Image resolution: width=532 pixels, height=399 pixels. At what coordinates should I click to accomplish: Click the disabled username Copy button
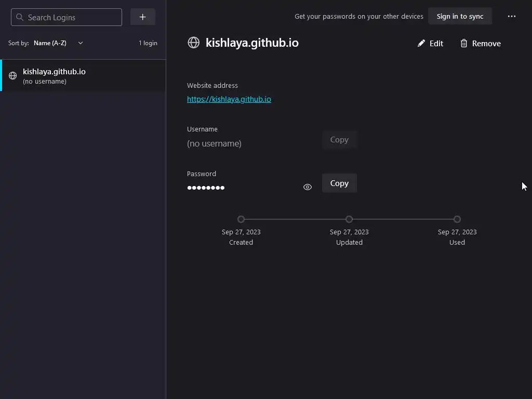pyautogui.click(x=339, y=140)
